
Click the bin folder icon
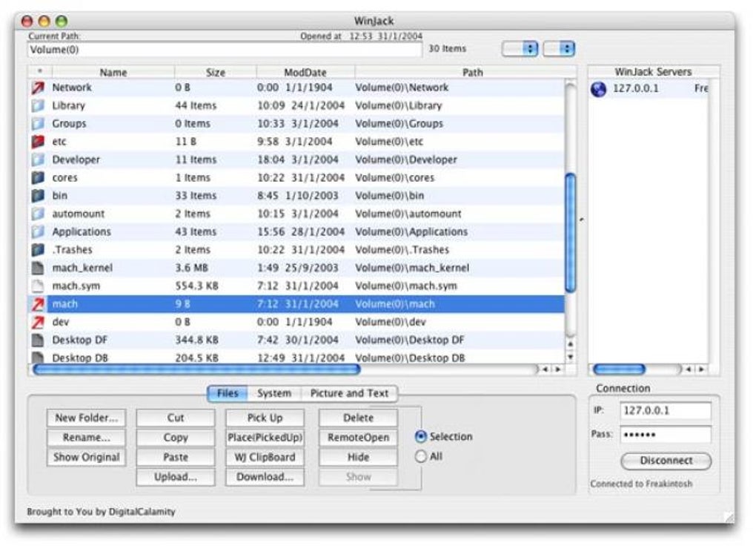38,196
